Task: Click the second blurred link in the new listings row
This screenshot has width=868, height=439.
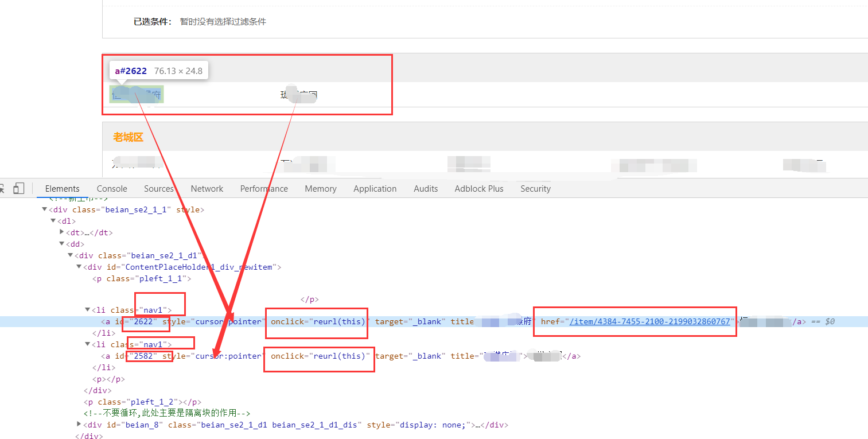Action: pyautogui.click(x=299, y=95)
